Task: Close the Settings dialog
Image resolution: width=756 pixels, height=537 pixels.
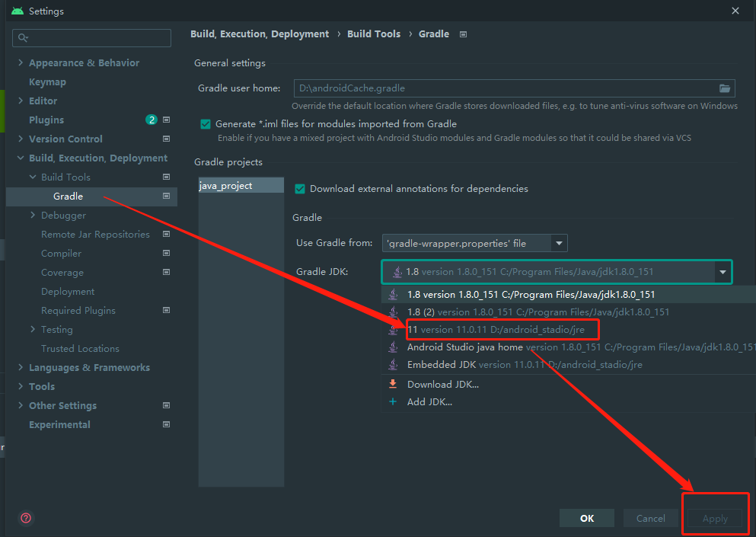Action: pyautogui.click(x=735, y=11)
